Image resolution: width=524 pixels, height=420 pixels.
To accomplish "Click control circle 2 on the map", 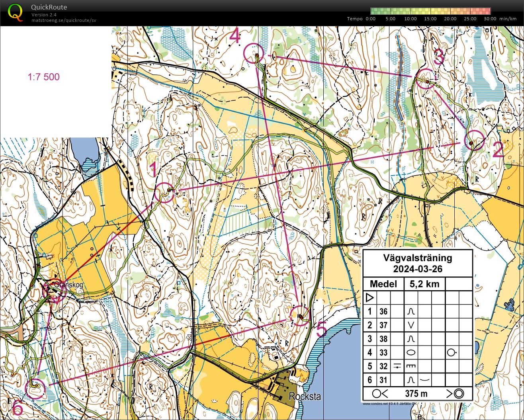I will point(474,140).
